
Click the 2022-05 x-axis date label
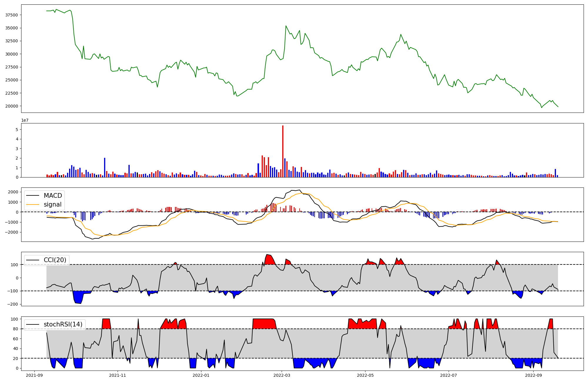[365, 375]
